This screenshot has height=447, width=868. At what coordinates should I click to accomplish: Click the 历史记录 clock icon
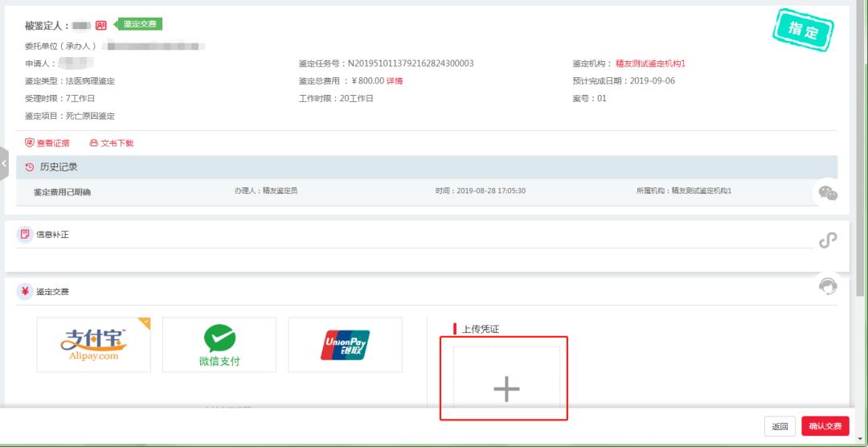tap(30, 166)
